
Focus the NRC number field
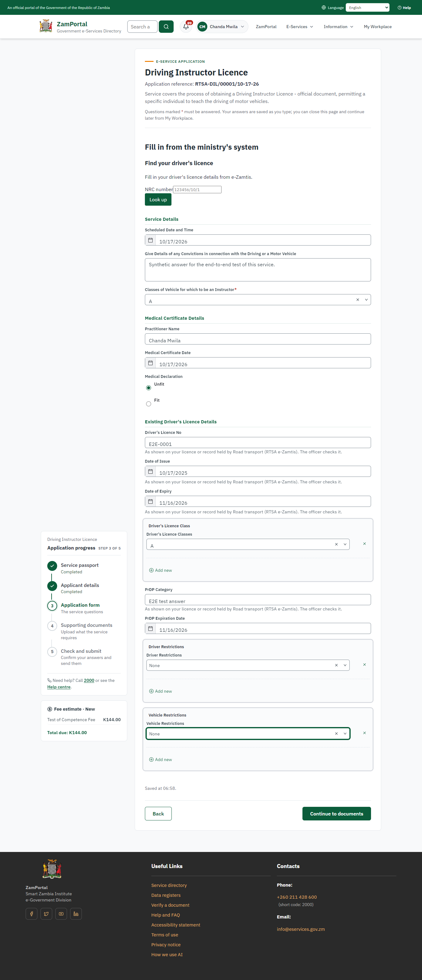(197, 190)
